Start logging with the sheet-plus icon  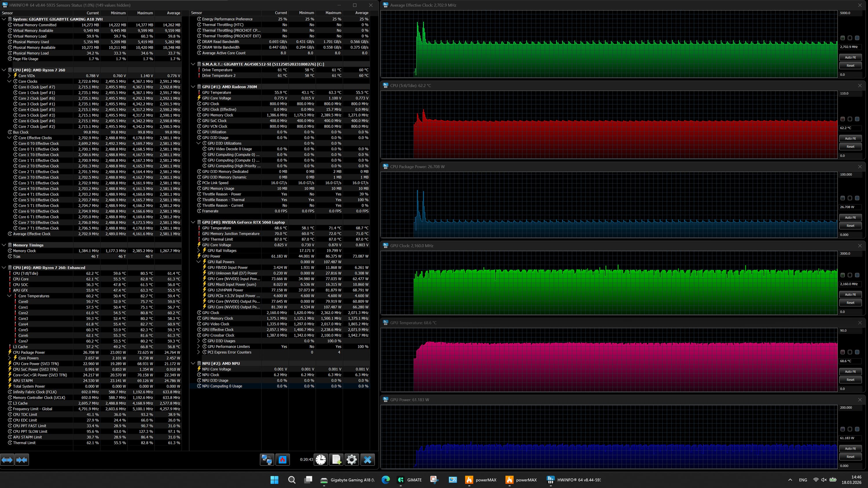click(x=336, y=459)
